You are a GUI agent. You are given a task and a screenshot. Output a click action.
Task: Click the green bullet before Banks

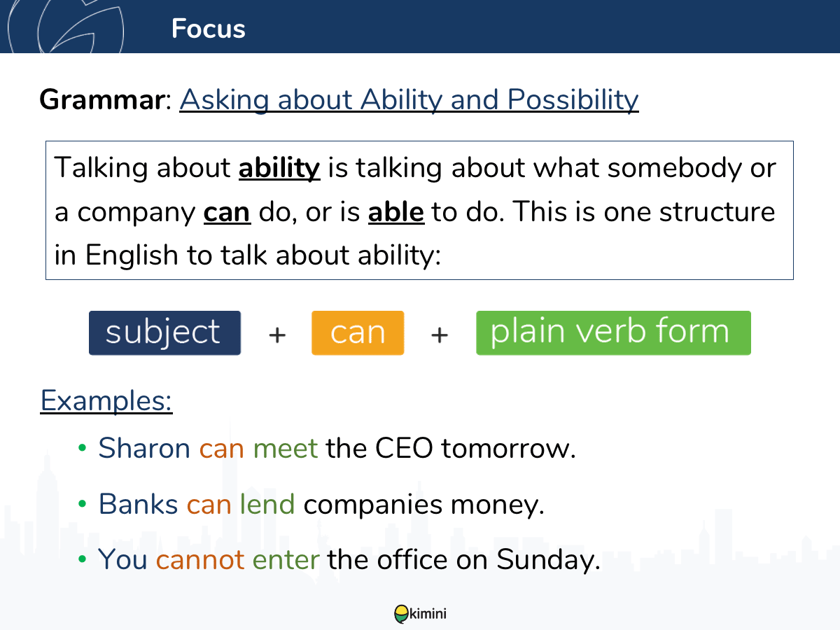click(x=82, y=504)
